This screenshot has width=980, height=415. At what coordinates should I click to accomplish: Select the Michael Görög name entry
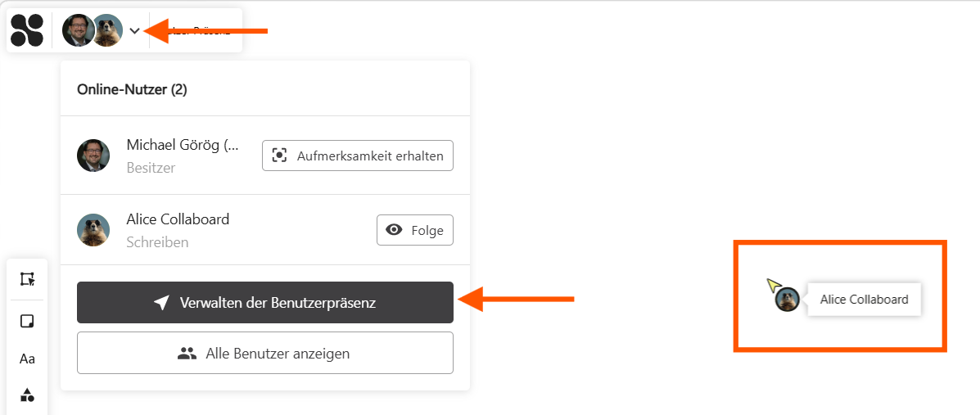click(x=183, y=145)
